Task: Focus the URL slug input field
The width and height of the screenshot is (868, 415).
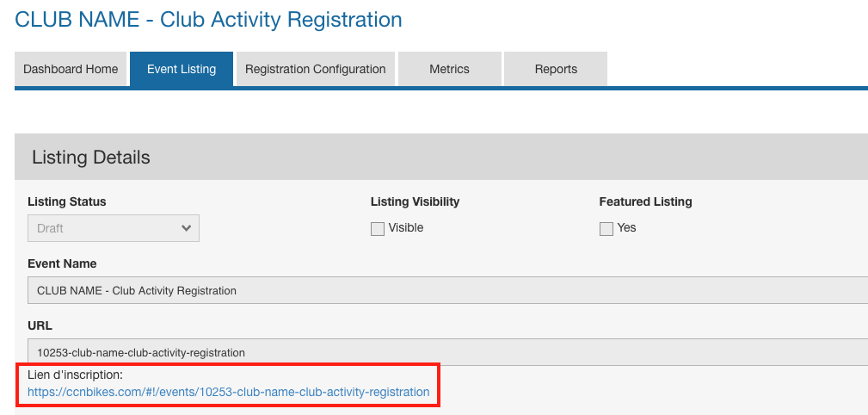Action: click(x=447, y=352)
